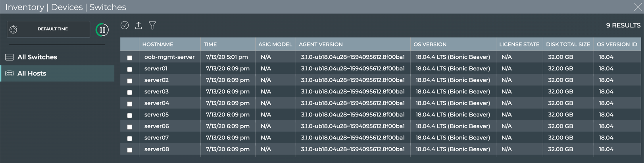
Task: Select the server01 row checkbox
Action: 129,69
